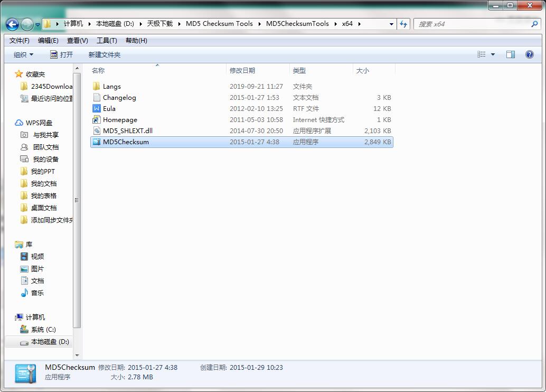Open the 帮助(H) menu
Viewport: 546px width, 392px height.
click(x=136, y=41)
